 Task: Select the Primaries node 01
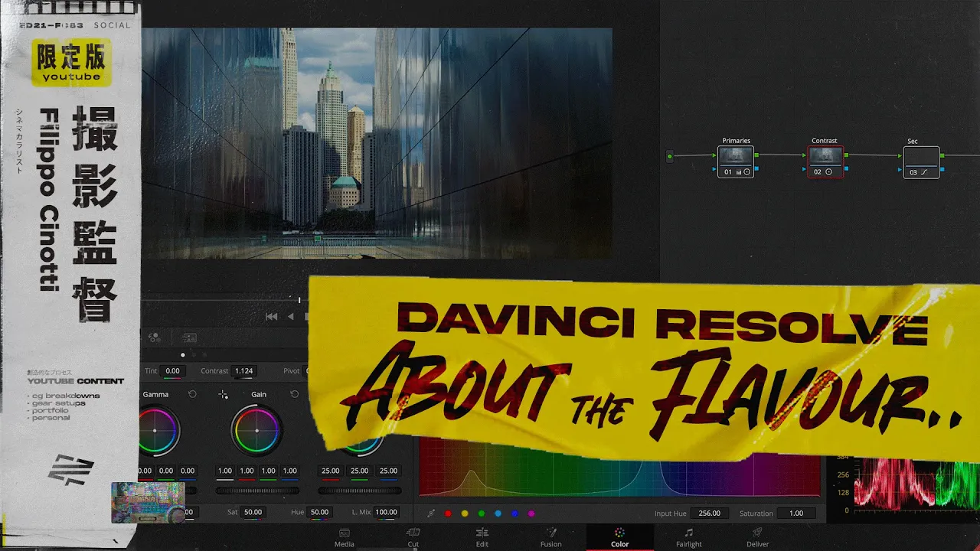click(x=736, y=162)
